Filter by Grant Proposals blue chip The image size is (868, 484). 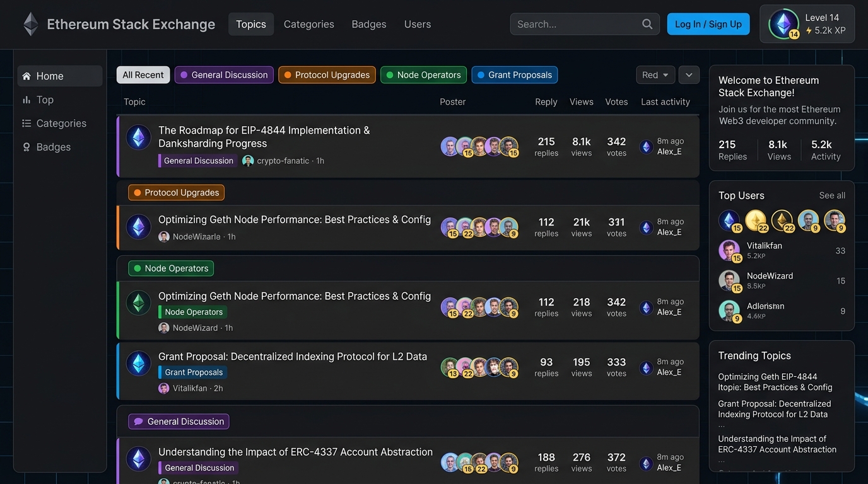pyautogui.click(x=514, y=75)
